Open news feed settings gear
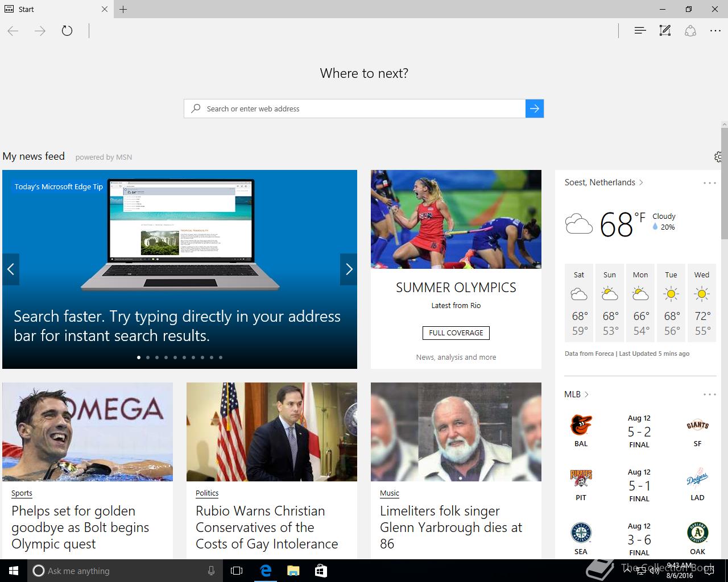This screenshot has width=728, height=582. (x=719, y=157)
